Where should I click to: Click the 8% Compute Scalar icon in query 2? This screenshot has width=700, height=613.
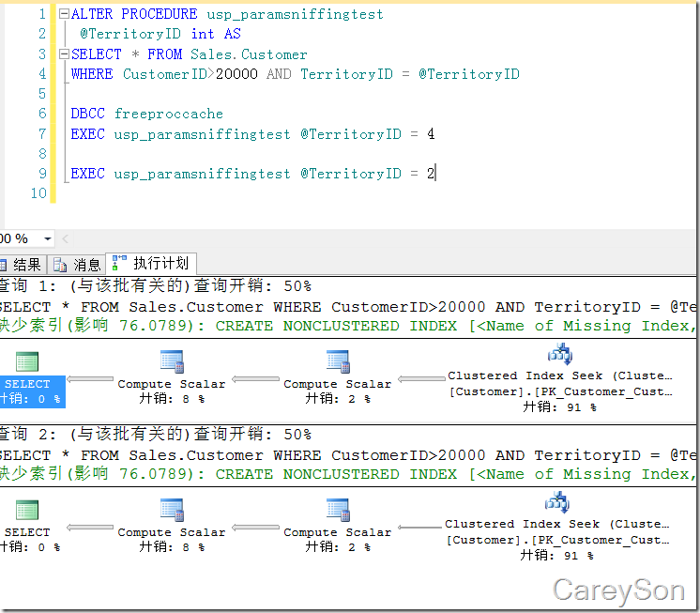pos(172,510)
